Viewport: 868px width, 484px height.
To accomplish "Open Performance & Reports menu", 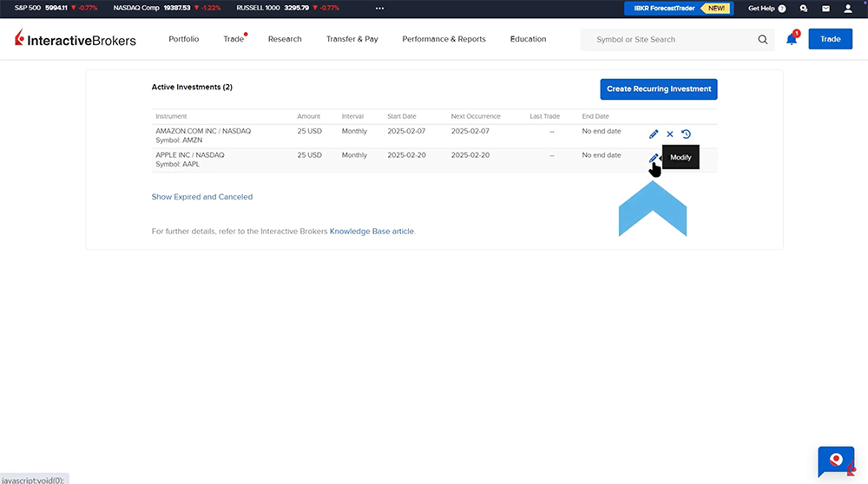I will pos(444,39).
